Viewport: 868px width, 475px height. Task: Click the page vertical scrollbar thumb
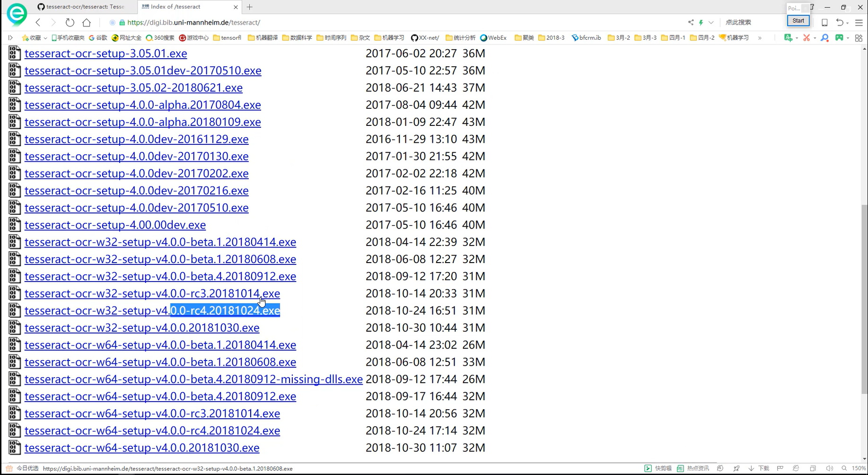[x=864, y=299]
